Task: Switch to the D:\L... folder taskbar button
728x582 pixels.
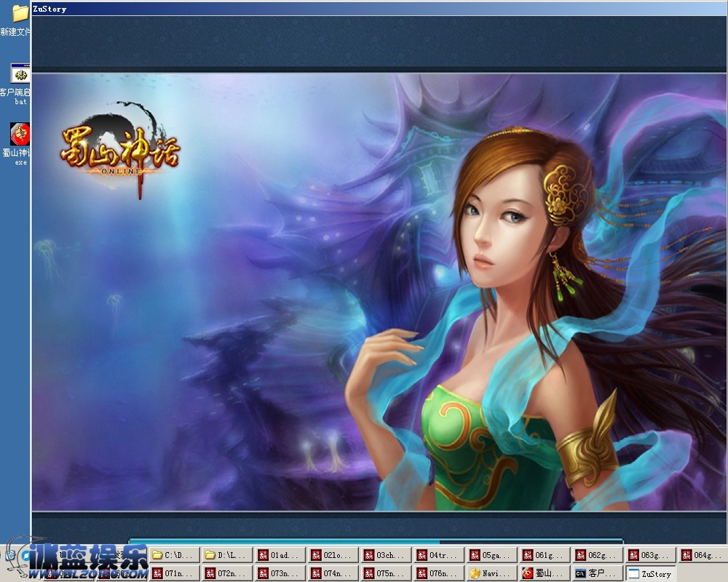Action: click(x=227, y=554)
